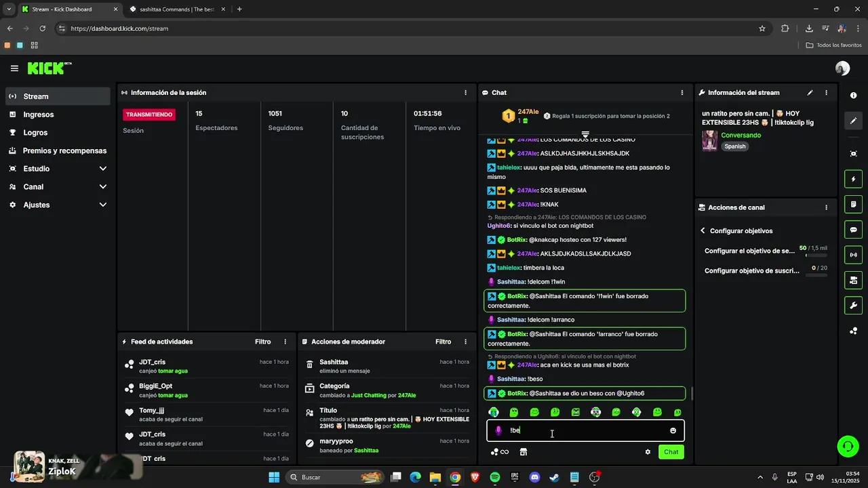This screenshot has width=868, height=488.
Task: Switch to sashittaa Commands browser tab
Action: tap(177, 9)
